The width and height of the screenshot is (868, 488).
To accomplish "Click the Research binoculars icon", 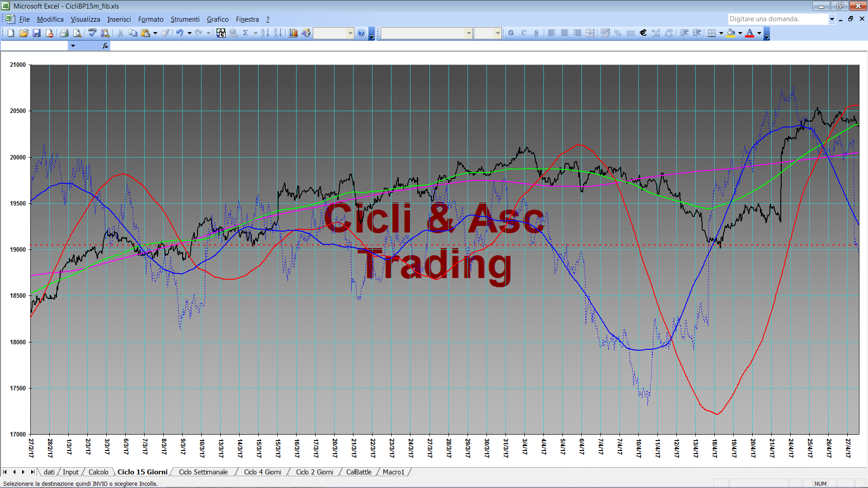I will pos(105,33).
